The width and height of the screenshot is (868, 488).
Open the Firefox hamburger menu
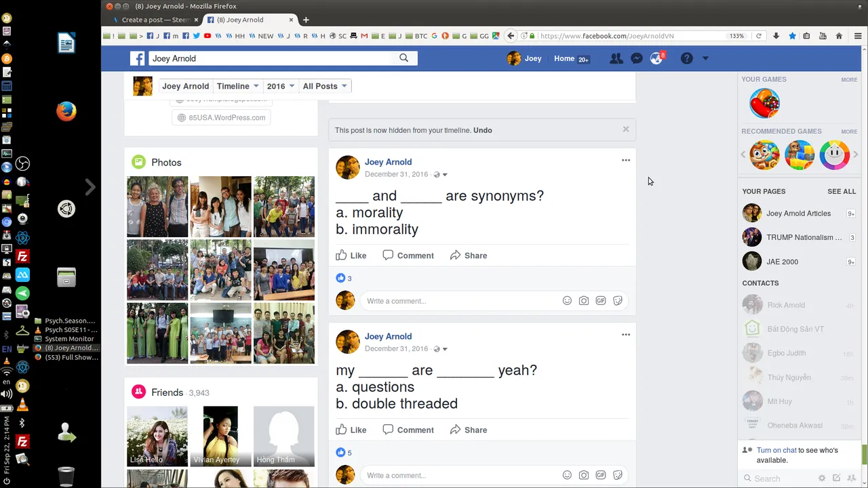tap(858, 36)
